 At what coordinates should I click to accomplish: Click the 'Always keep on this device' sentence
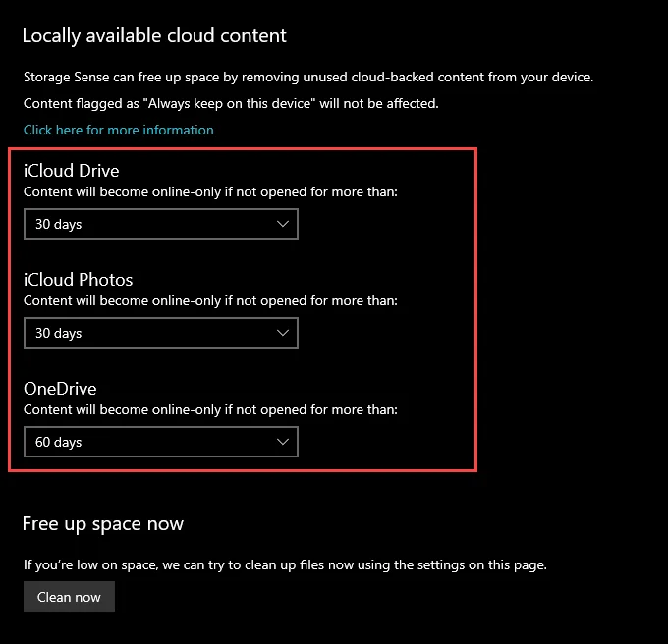point(231,103)
